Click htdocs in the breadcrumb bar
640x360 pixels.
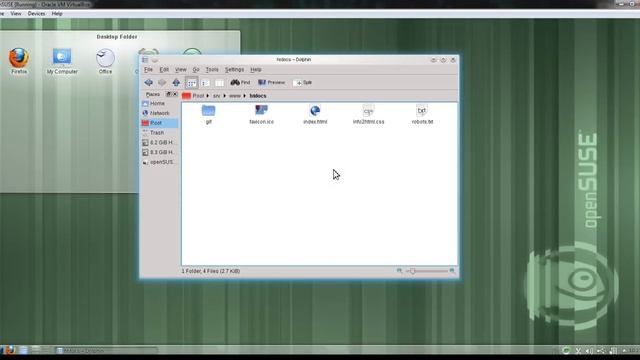click(x=258, y=96)
